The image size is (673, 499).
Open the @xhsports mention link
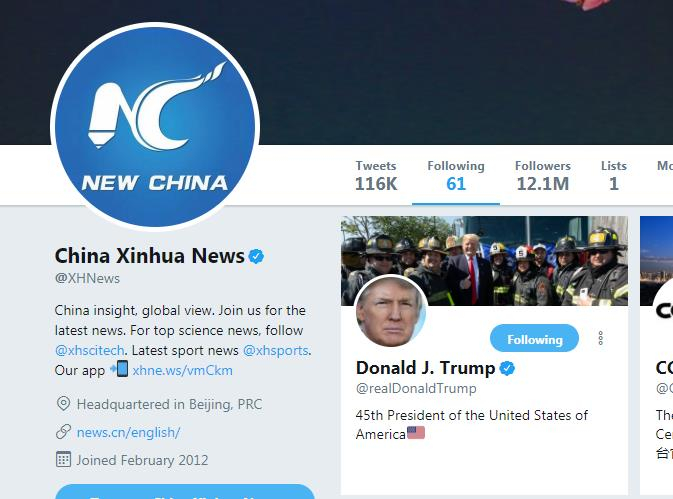coord(276,351)
